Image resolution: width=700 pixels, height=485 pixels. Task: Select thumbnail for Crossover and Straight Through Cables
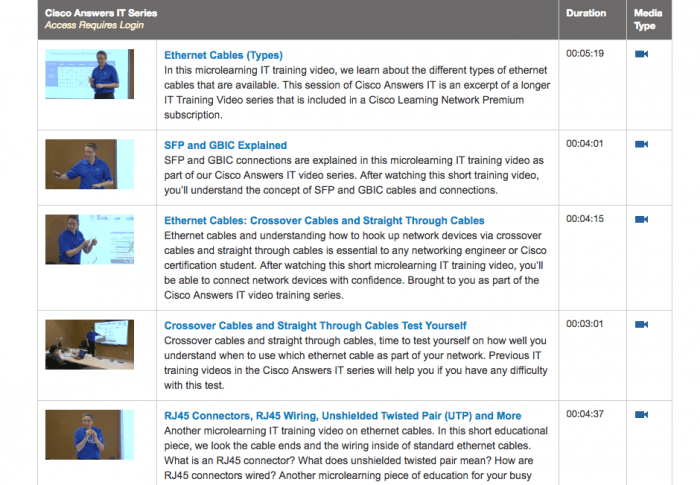pyautogui.click(x=89, y=239)
